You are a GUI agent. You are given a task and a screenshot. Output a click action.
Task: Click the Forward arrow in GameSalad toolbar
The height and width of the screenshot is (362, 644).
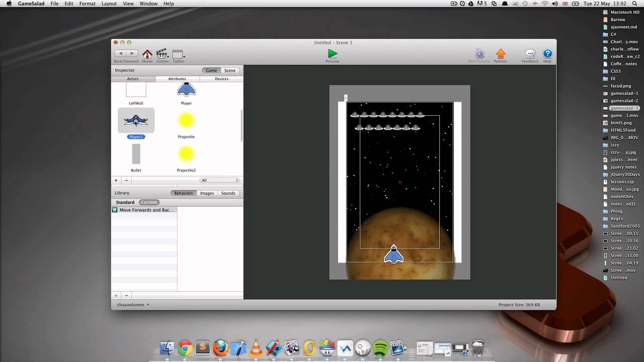click(x=132, y=53)
